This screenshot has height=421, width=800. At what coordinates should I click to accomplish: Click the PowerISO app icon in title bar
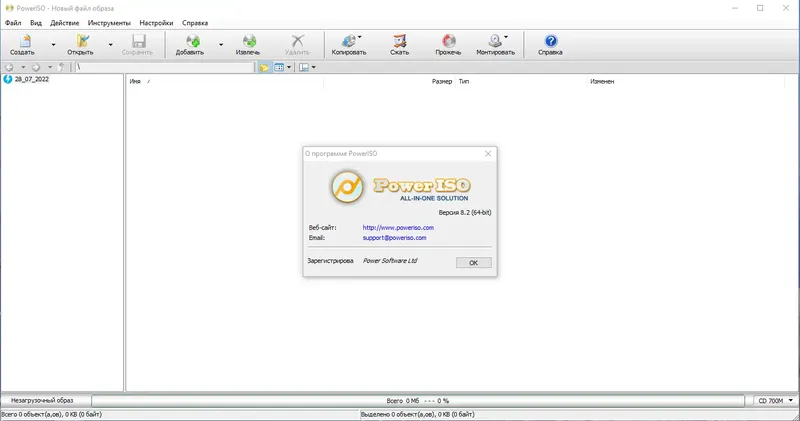pos(9,8)
